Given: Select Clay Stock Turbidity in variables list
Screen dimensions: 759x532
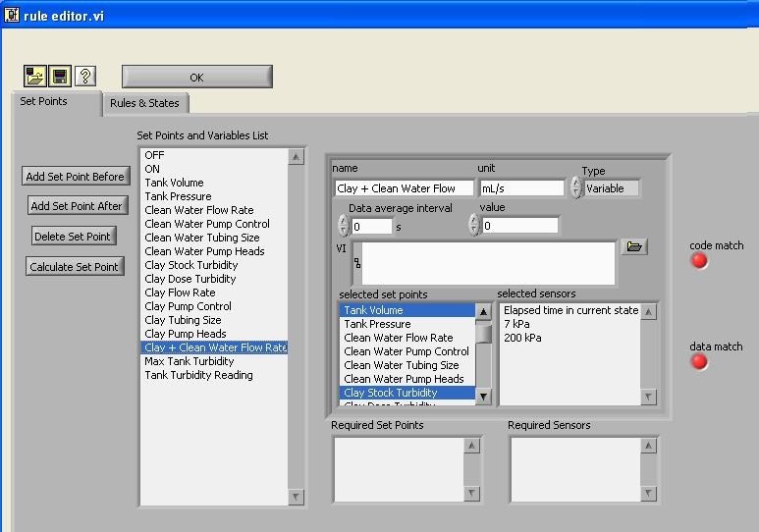Looking at the screenshot, I should (x=214, y=265).
